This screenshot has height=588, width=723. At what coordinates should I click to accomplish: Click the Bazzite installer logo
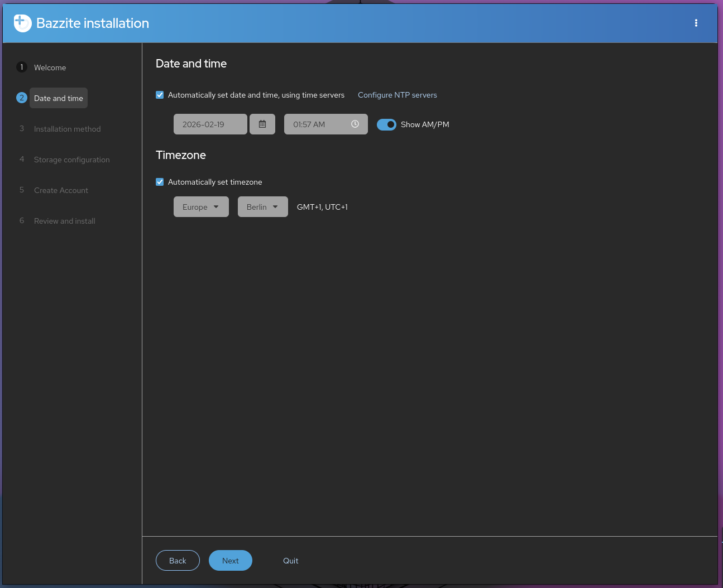(x=22, y=23)
